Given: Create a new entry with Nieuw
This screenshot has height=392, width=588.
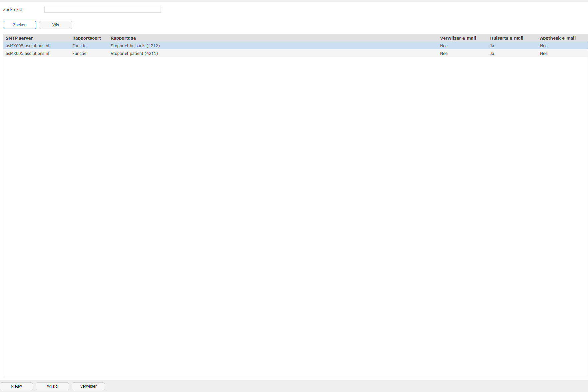Looking at the screenshot, I should click(16, 386).
